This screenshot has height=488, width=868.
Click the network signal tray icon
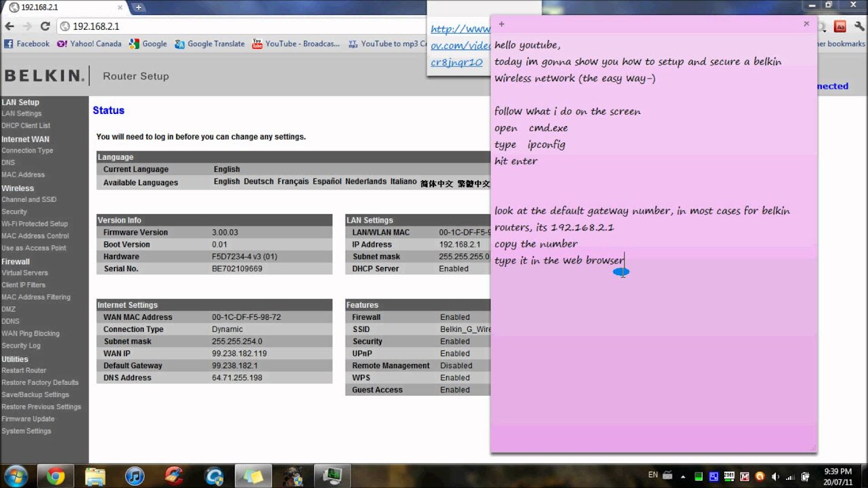[x=790, y=476]
